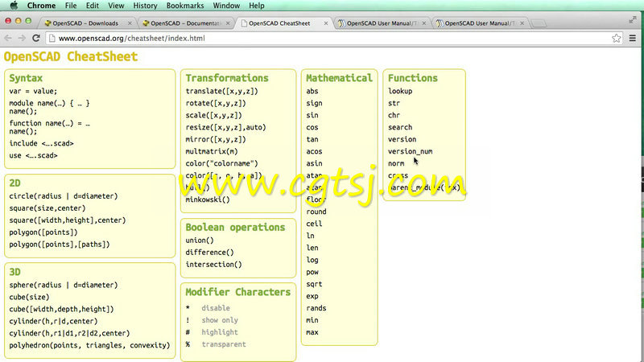Open the Window menu
Viewport: 644px width, 362px height.
226,6
